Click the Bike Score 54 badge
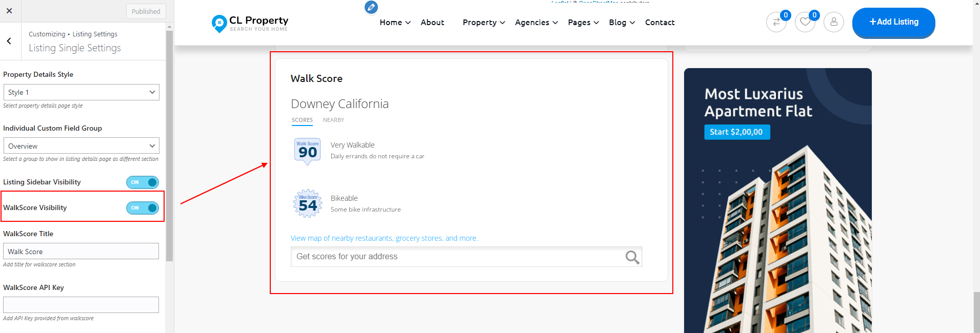Screen dimensions: 980x333 308,204
